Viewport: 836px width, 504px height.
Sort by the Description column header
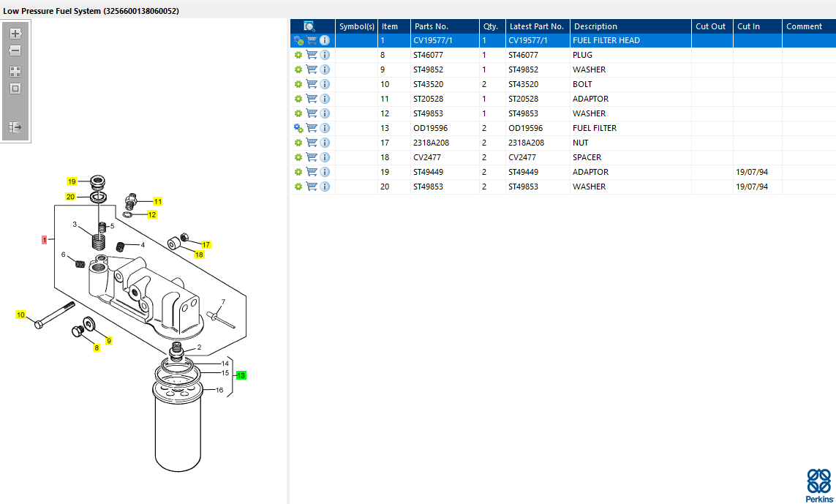[630, 26]
